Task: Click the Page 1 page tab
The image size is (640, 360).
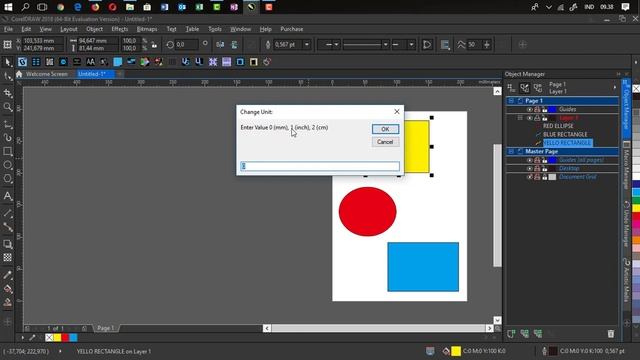Action: (x=105, y=328)
